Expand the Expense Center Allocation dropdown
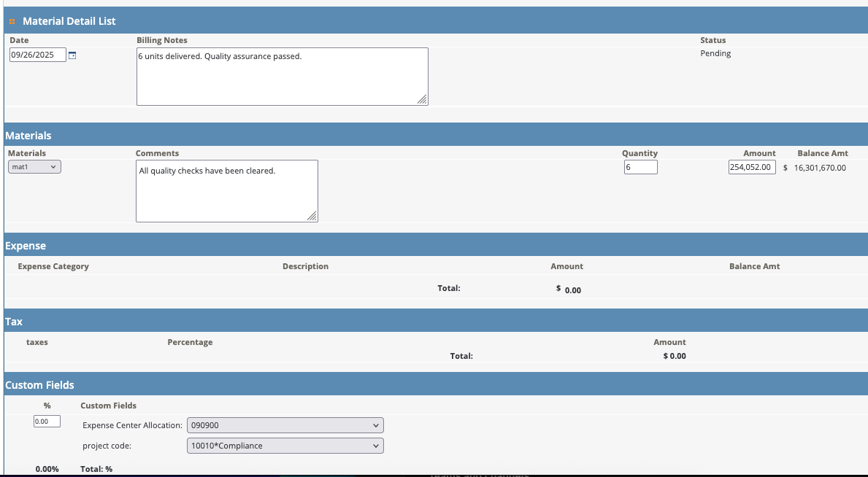 pos(285,425)
